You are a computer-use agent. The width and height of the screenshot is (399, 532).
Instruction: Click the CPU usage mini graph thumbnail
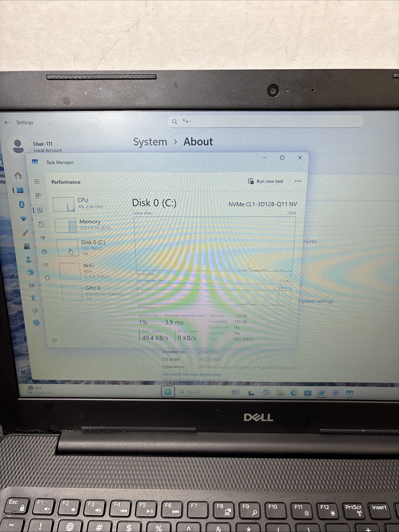point(64,205)
